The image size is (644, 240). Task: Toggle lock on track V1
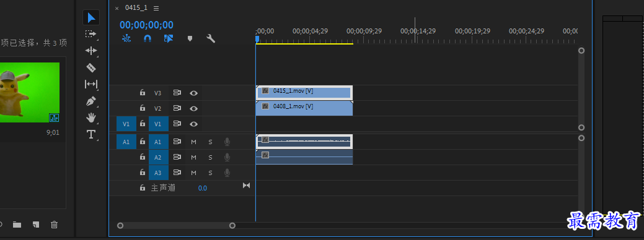(x=143, y=124)
